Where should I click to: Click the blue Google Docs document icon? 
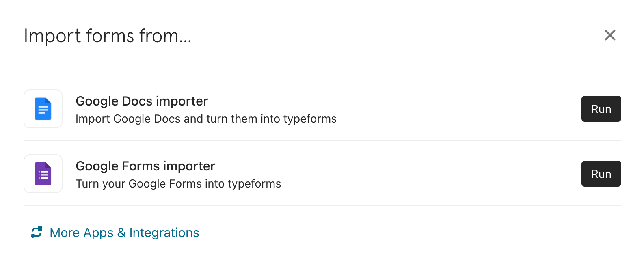click(43, 109)
